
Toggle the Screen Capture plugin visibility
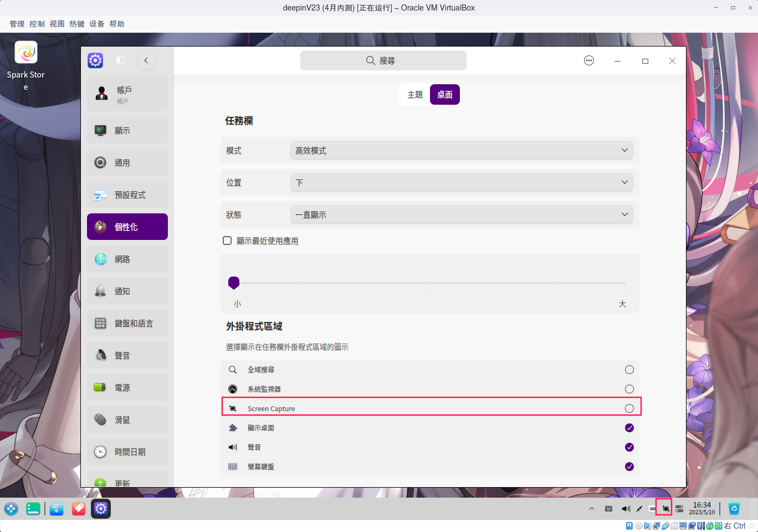tap(629, 408)
